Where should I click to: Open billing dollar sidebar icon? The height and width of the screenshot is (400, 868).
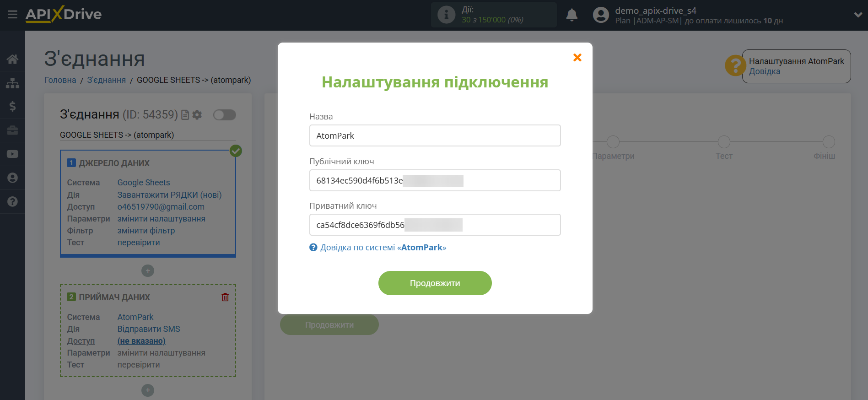point(12,107)
